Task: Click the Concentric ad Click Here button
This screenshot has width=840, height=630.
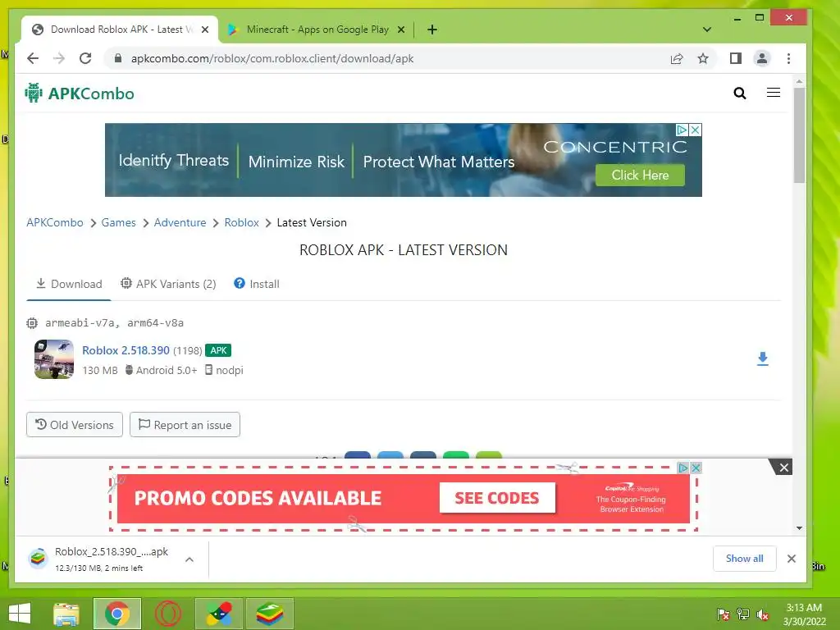Action: point(640,176)
